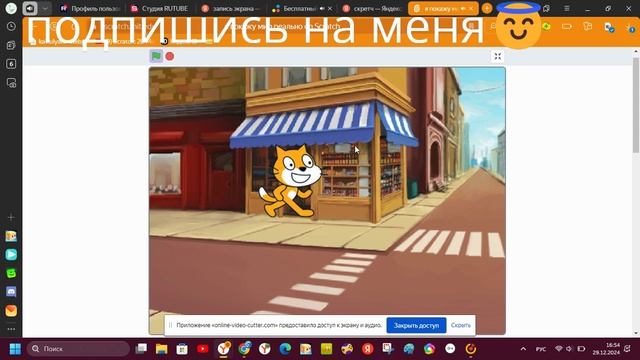
Task: Open a new tab with plus button
Action: tap(487, 9)
